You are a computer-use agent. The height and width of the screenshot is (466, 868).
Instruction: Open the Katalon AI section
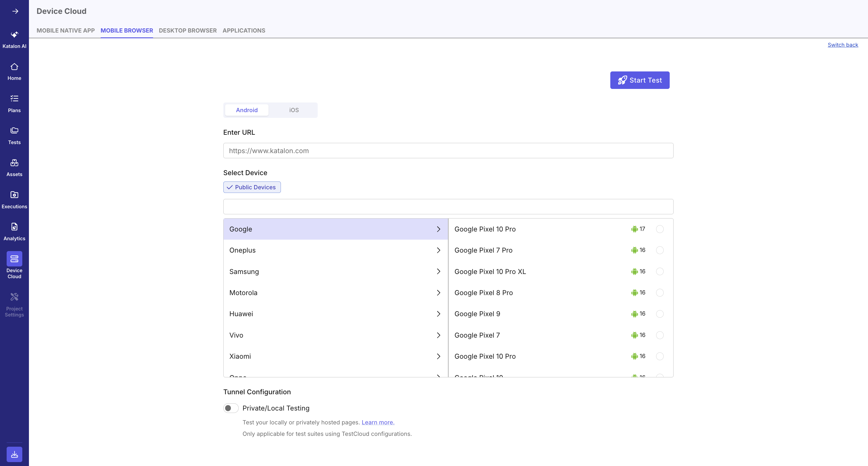pyautogui.click(x=14, y=39)
